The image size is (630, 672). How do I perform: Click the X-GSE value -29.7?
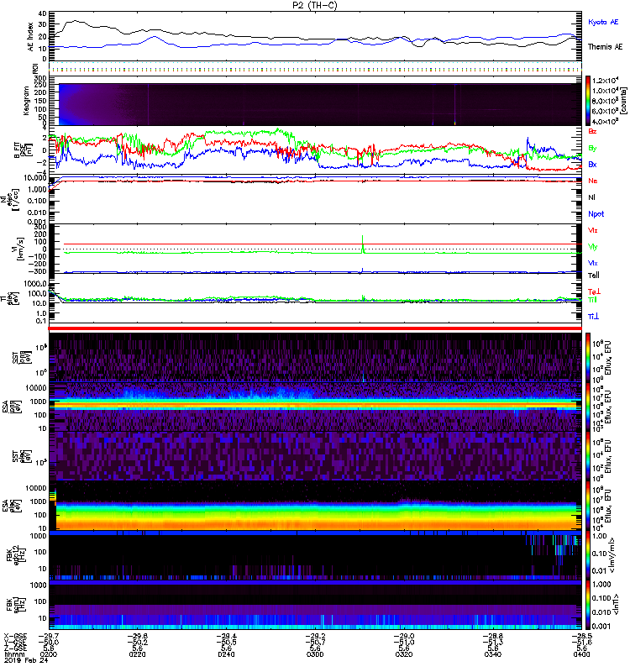tap(49, 636)
